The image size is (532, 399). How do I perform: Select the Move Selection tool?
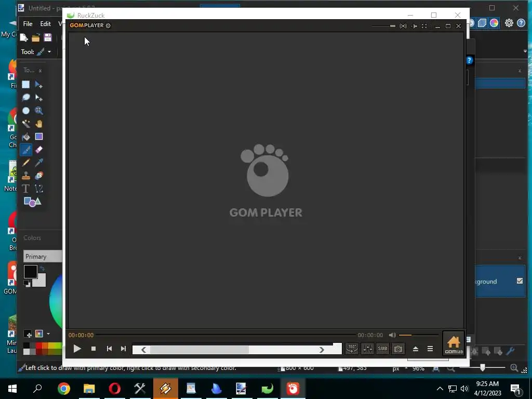38,98
